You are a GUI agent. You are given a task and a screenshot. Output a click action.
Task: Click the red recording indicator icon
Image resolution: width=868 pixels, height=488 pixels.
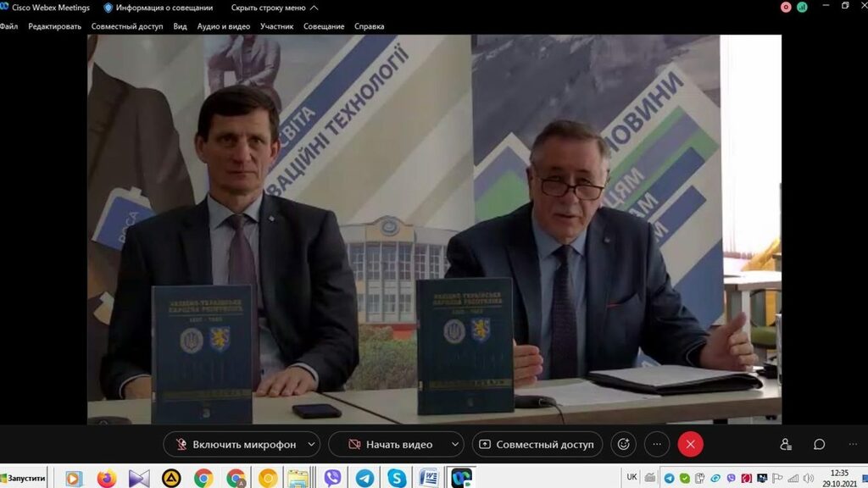786,7
